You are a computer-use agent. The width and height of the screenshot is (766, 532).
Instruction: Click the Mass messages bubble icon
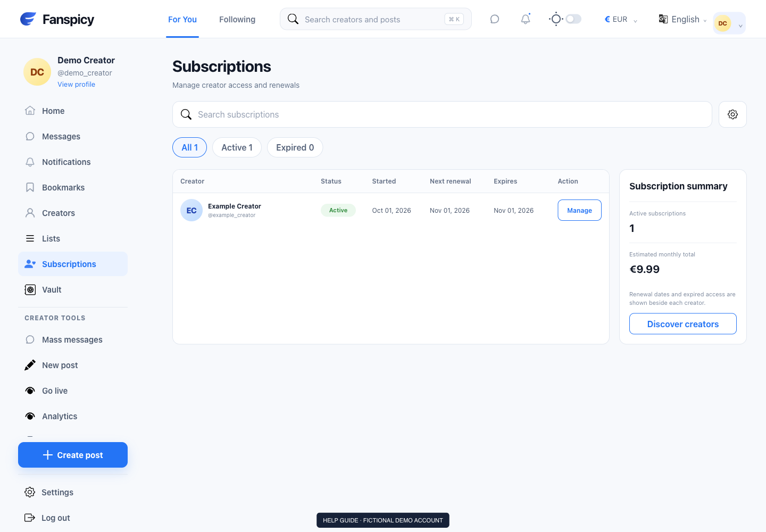[x=30, y=339]
